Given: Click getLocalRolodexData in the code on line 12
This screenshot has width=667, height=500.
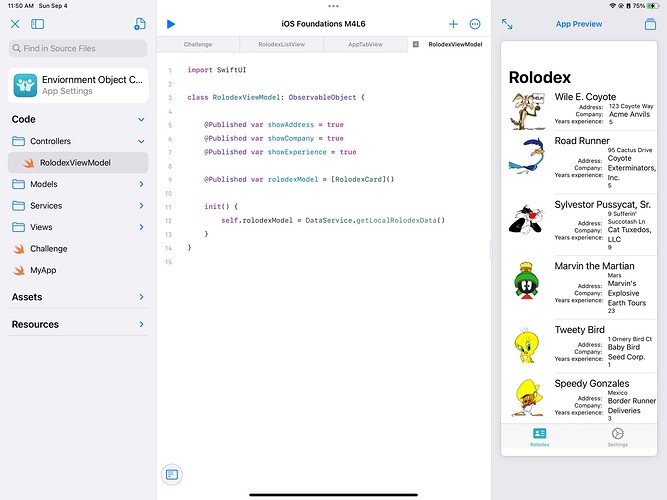Looking at the screenshot, I should (396, 220).
